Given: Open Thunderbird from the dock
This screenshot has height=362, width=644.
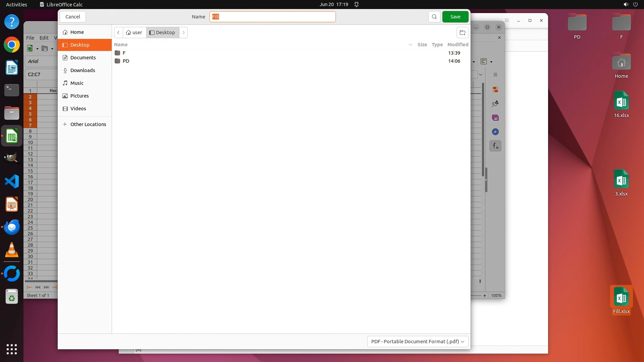Looking at the screenshot, I should click(12, 227).
